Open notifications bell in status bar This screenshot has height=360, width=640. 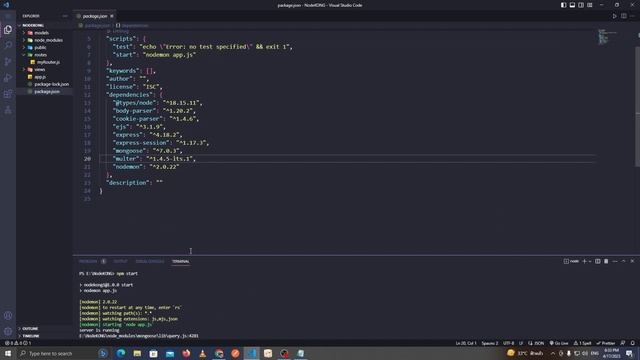click(633, 343)
